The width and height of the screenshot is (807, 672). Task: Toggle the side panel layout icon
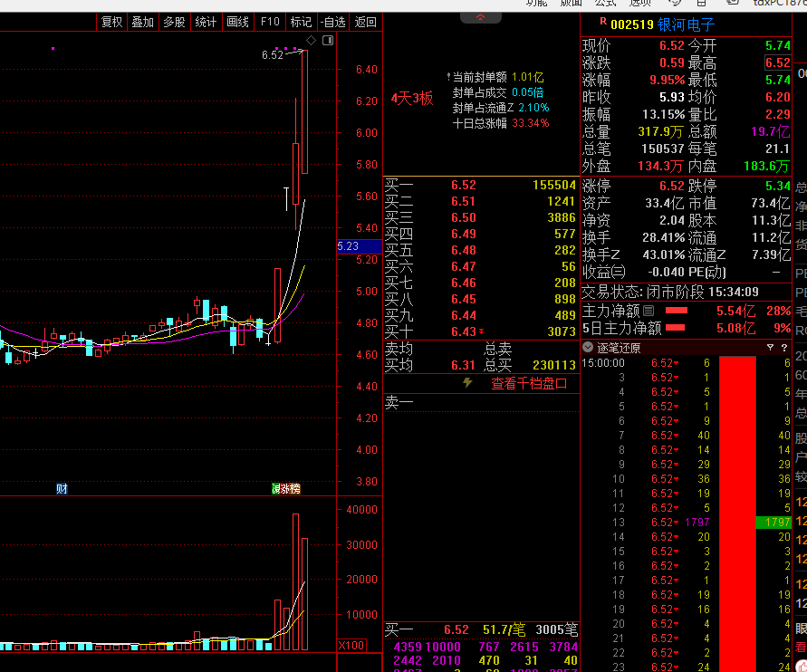coord(328,41)
